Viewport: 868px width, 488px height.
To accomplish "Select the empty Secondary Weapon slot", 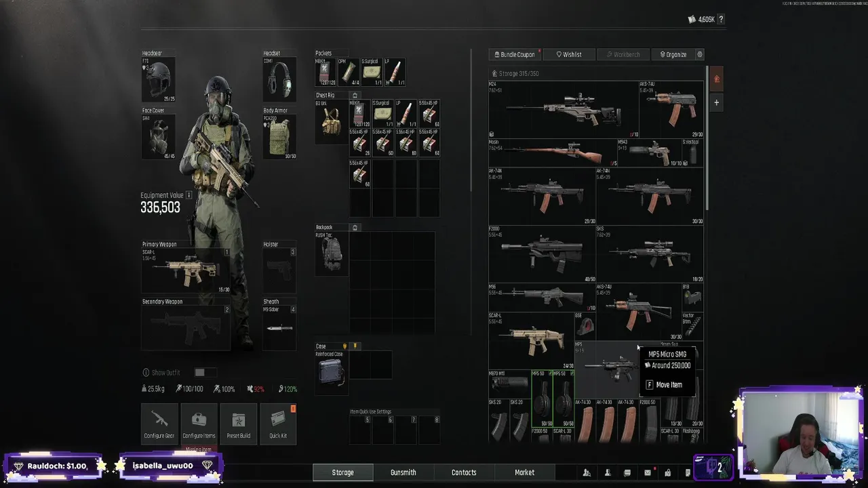I will [186, 328].
